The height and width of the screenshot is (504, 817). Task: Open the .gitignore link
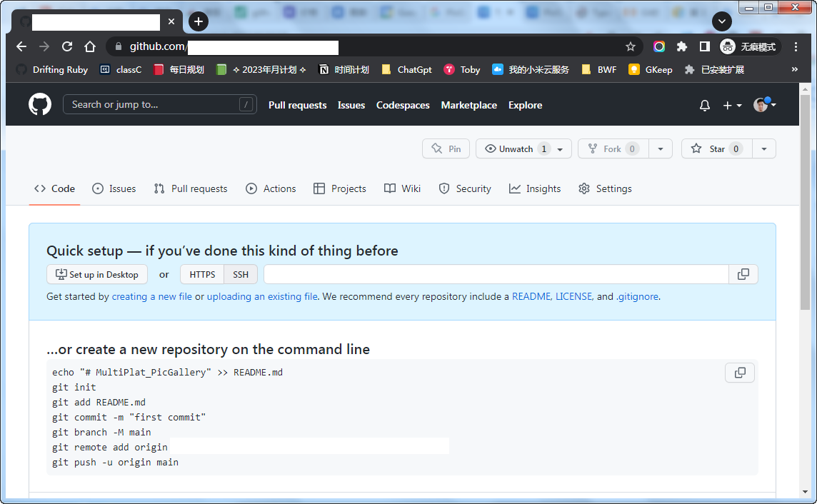coord(637,297)
